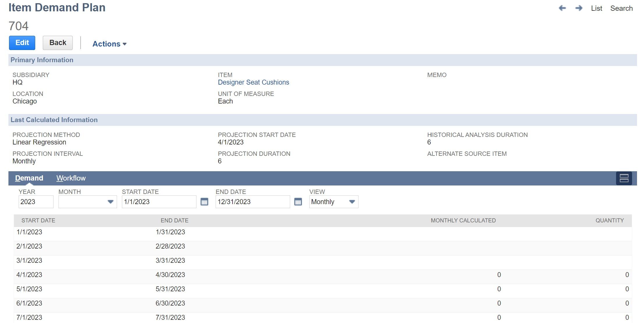Viewport: 644px width, 323px height.
Task: Select the 1/1/2023 demand row
Action: point(116,232)
